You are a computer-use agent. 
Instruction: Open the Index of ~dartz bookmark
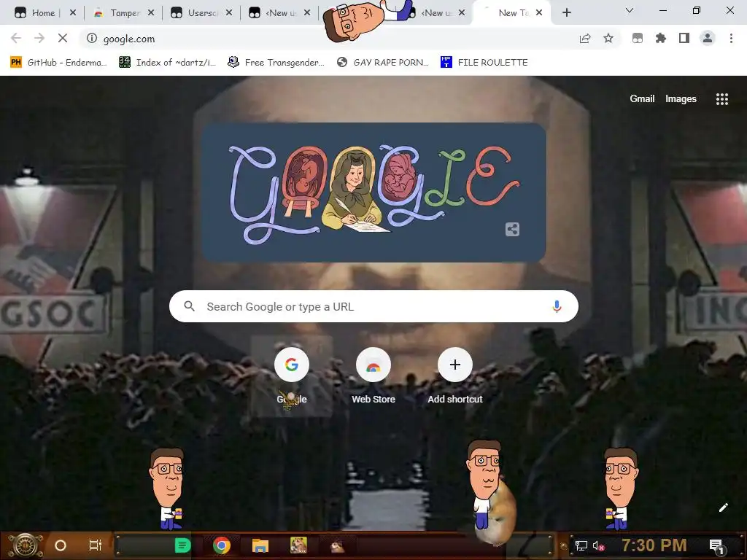tap(168, 63)
